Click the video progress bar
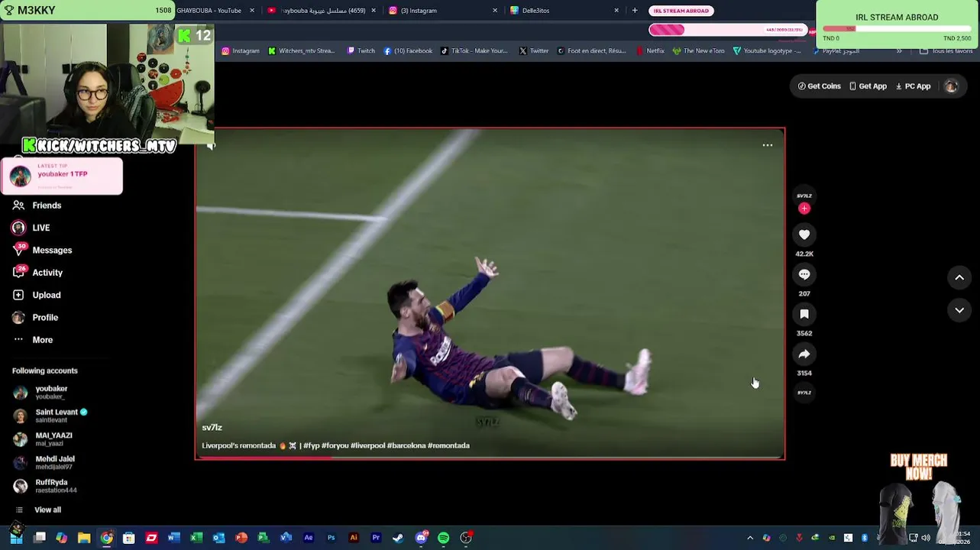This screenshot has width=980, height=550. (x=490, y=458)
